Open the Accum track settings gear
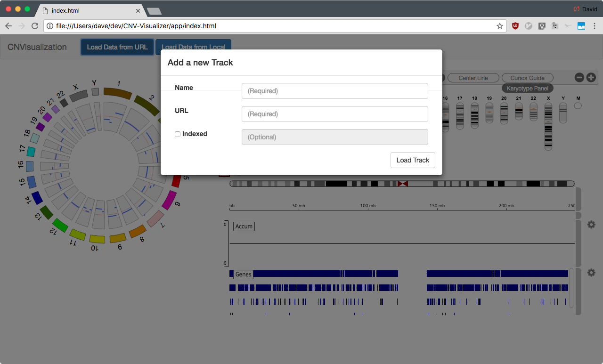This screenshot has height=364, width=603. tap(591, 225)
